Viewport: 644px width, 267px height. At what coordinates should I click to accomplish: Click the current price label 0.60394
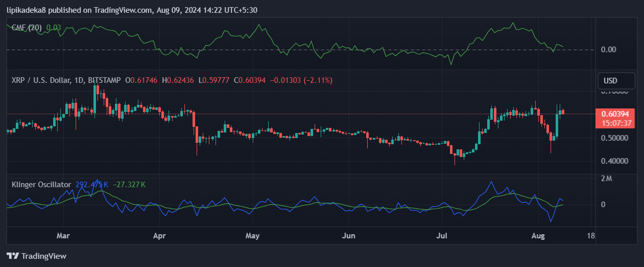617,114
